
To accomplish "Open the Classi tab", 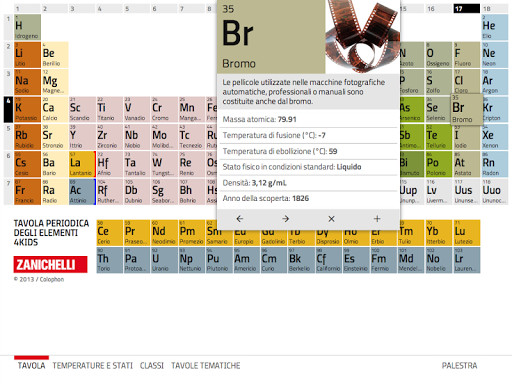I will tap(152, 366).
